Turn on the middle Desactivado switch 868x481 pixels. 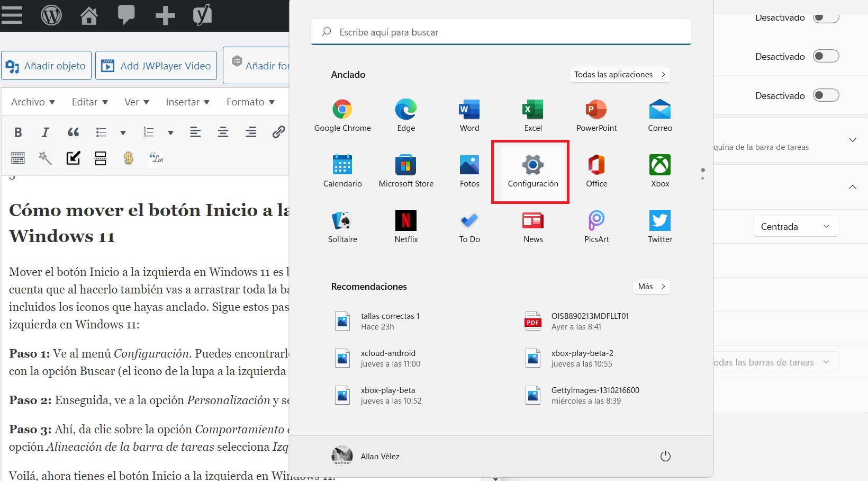coord(827,56)
